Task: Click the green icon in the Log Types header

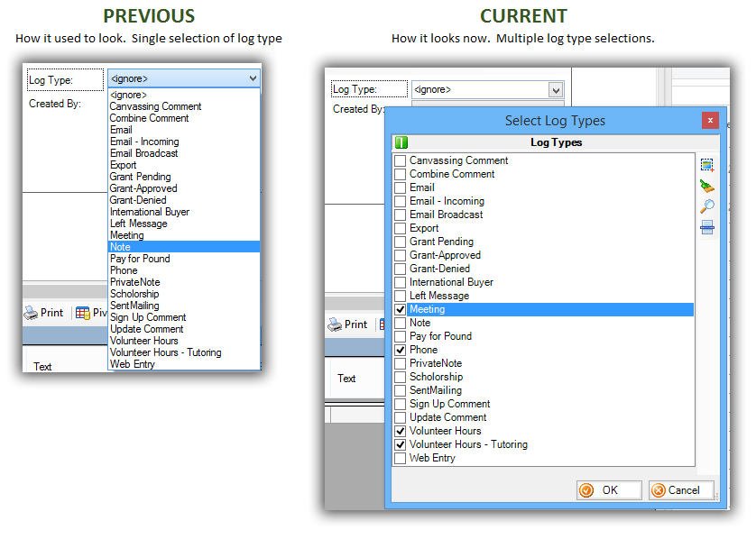Action: [x=401, y=142]
